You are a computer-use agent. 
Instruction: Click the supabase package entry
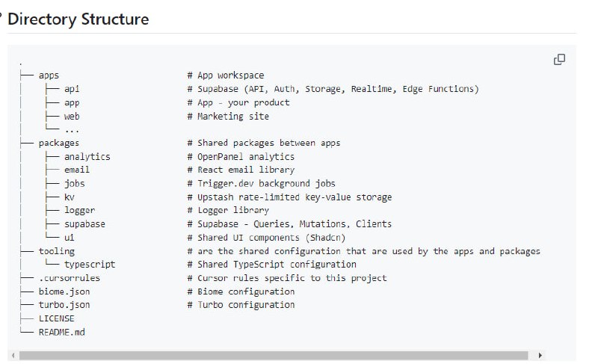(84, 223)
